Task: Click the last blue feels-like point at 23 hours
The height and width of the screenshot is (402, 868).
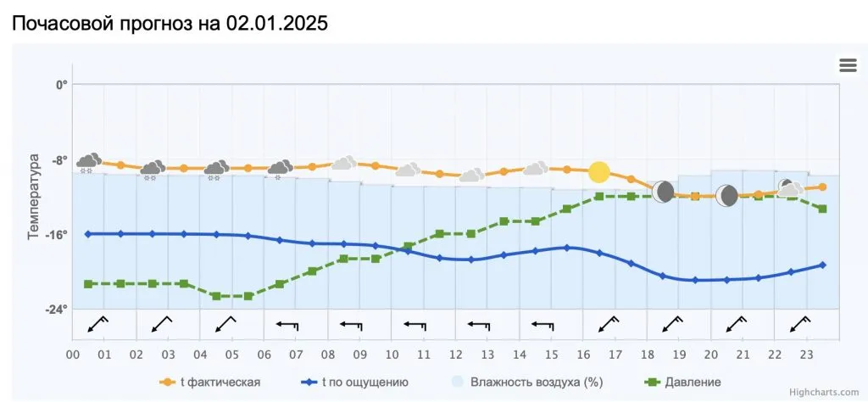Action: (822, 265)
